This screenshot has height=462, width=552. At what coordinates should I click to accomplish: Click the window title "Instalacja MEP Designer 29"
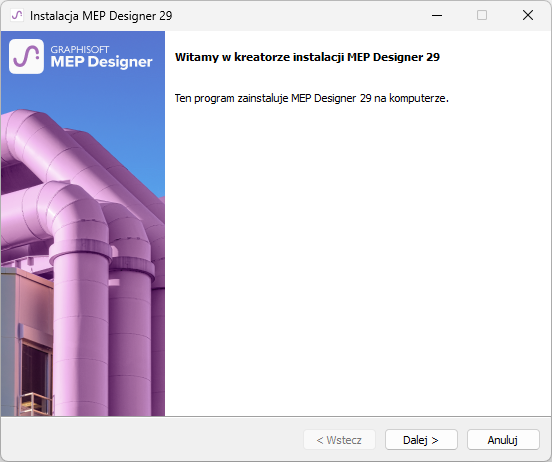101,16
